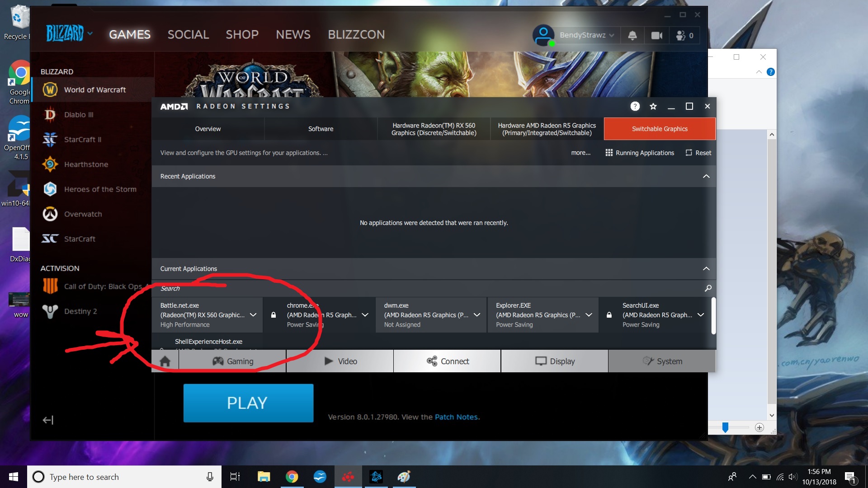The width and height of the screenshot is (868, 488).
Task: Select World of Warcraft in sidebar
Action: 93,89
